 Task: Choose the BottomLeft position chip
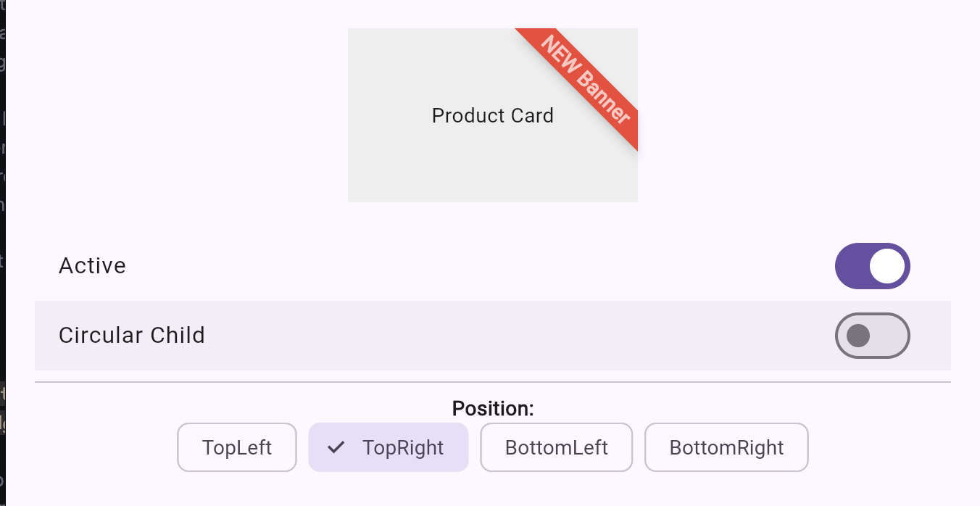click(556, 447)
